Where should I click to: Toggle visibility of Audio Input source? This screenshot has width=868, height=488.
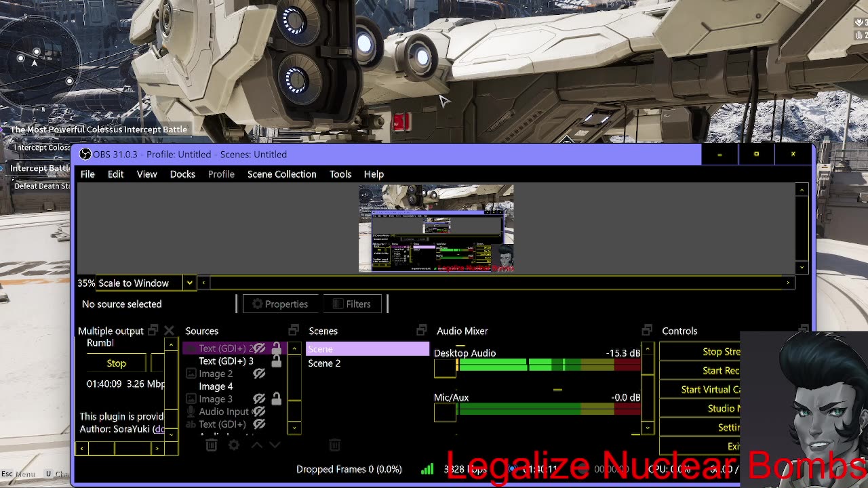(x=258, y=411)
